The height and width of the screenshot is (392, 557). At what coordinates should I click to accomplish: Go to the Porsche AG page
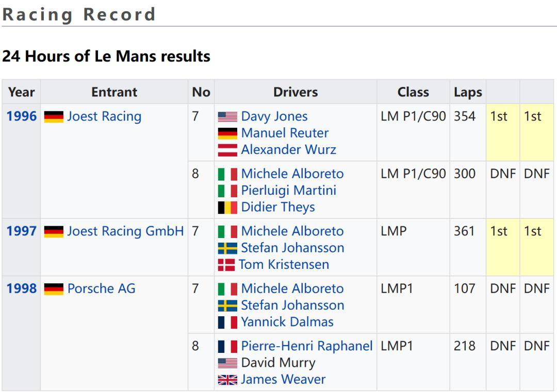point(101,288)
